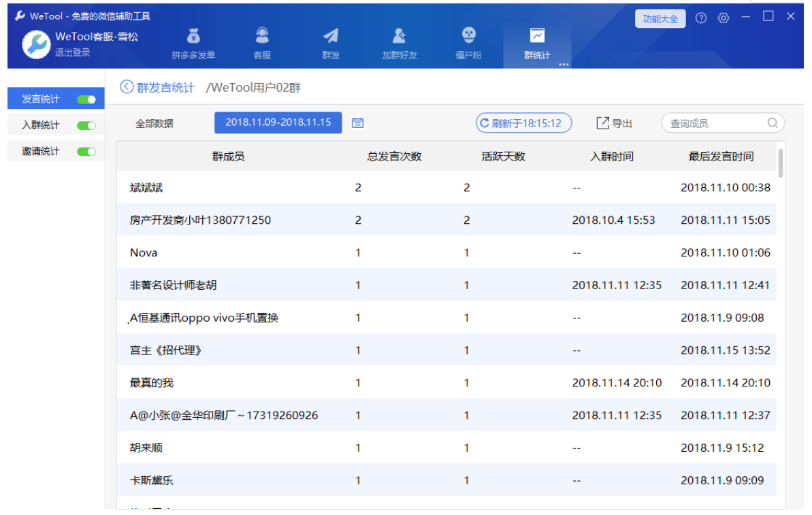Select member A恒基通讯oppo vivo手机置换

point(446,318)
